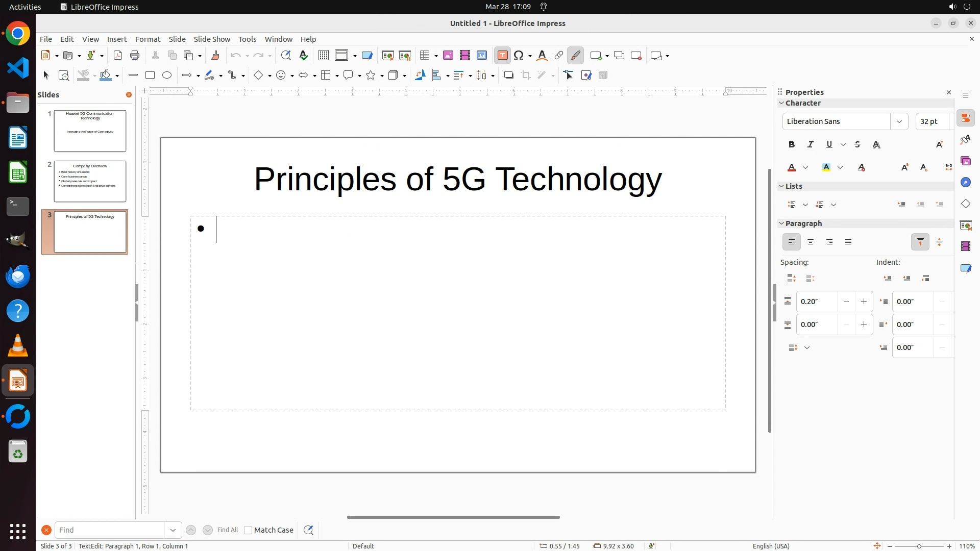The image size is (980, 551).
Task: Enable the Match Case checkbox
Action: pos(249,530)
